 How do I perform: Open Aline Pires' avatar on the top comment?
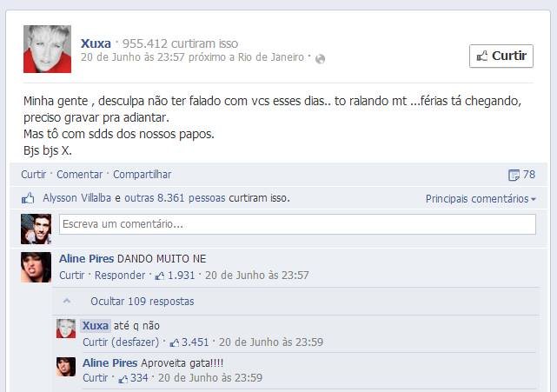pyautogui.click(x=36, y=267)
